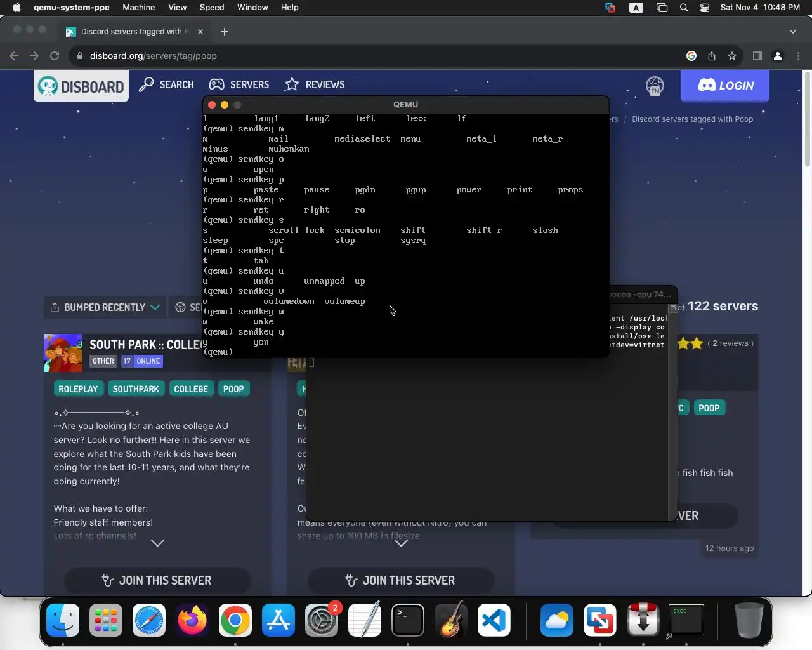Open the Window menu
The image size is (812, 650).
252,8
